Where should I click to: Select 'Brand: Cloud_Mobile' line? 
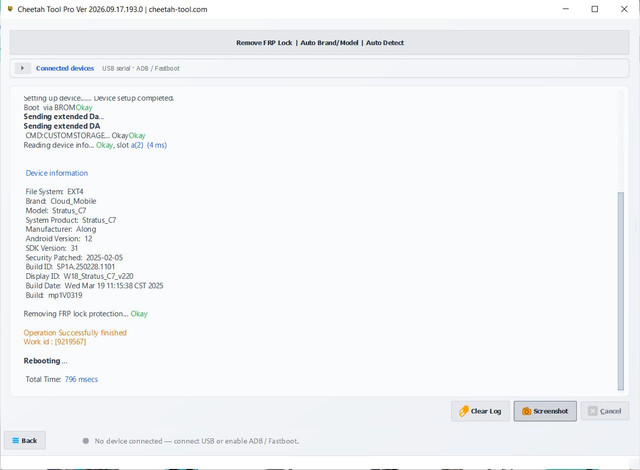(x=61, y=201)
